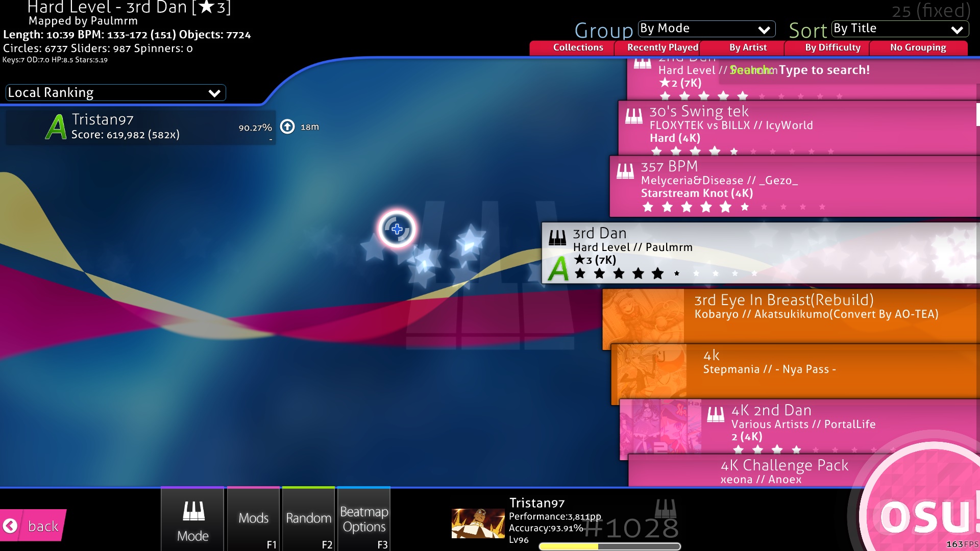Click the Length: 10:39 BPM info line
The height and width of the screenshot is (551, 980).
[x=127, y=35]
